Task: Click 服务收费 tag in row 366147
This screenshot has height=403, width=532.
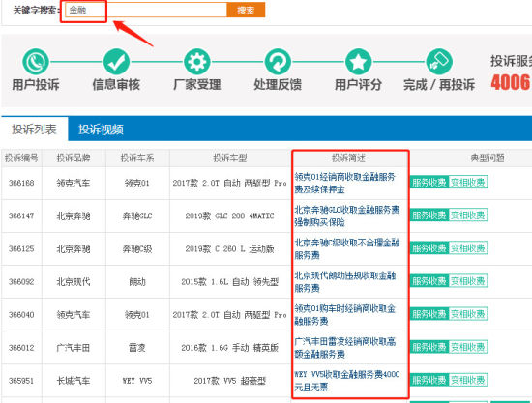Action: pyautogui.click(x=429, y=215)
